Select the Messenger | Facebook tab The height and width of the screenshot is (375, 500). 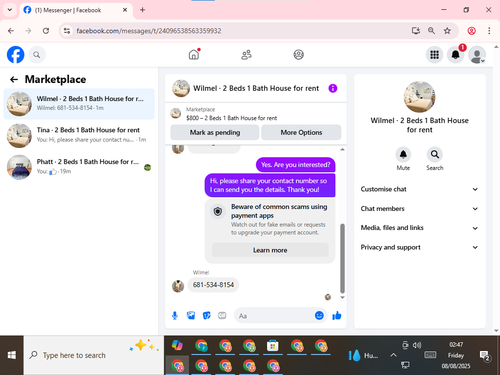point(76,10)
